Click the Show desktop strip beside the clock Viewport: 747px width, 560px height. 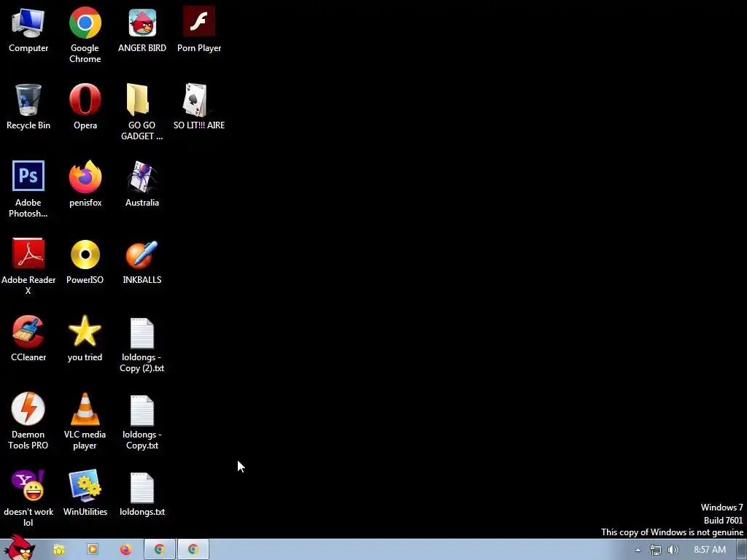[x=742, y=550]
